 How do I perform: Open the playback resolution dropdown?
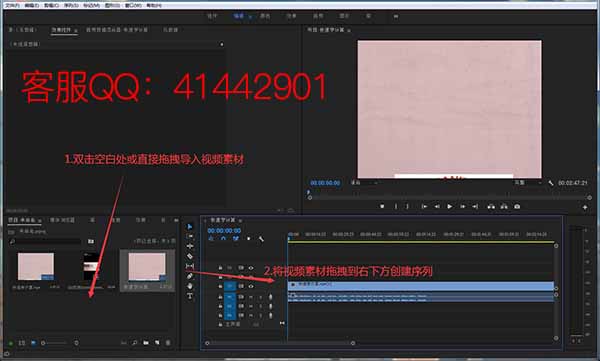click(x=528, y=183)
